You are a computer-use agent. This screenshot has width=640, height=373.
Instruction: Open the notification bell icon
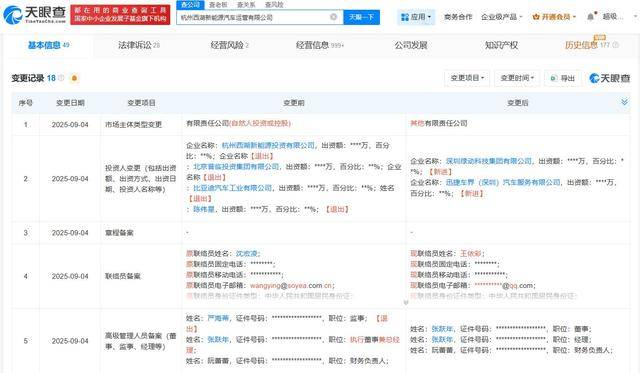coord(591,17)
